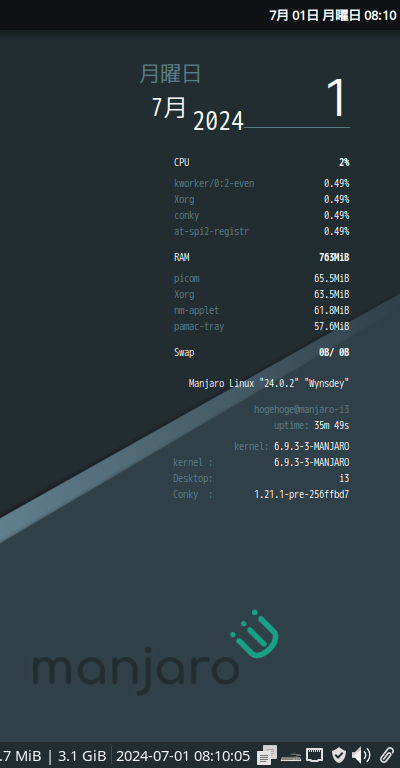Open the clipboard documents tray icon

pyautogui.click(x=267, y=755)
